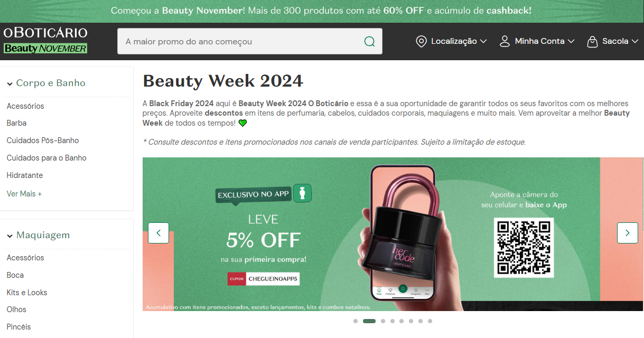Screen dimensions: 644x338
Task: Advance to next carousel banner
Action: [x=628, y=233]
